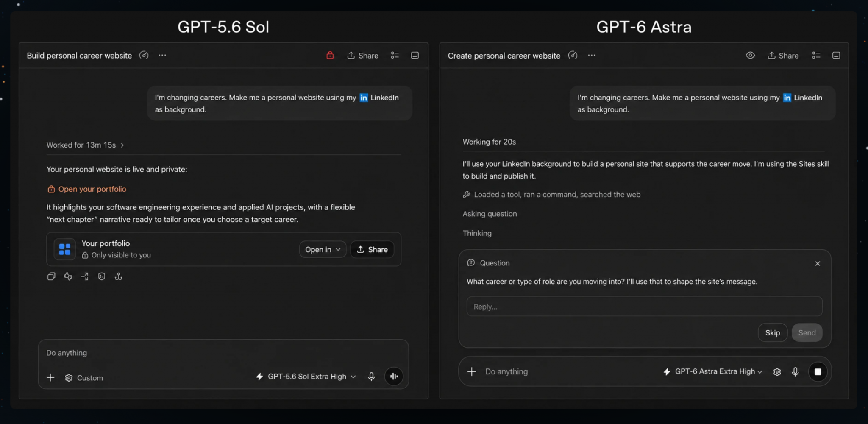The width and height of the screenshot is (868, 424).
Task: Open the three-dot menu beside "Create personal career website"
Action: pos(592,55)
